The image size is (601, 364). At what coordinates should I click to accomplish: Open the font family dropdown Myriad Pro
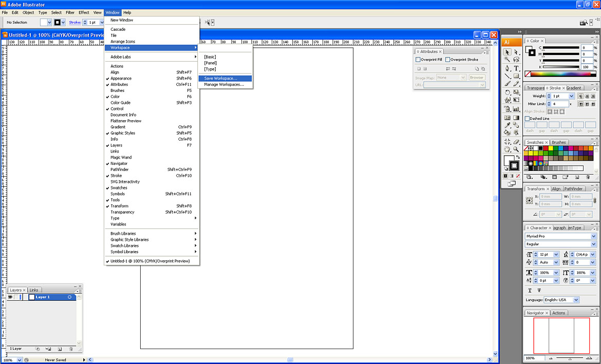pyautogui.click(x=594, y=236)
